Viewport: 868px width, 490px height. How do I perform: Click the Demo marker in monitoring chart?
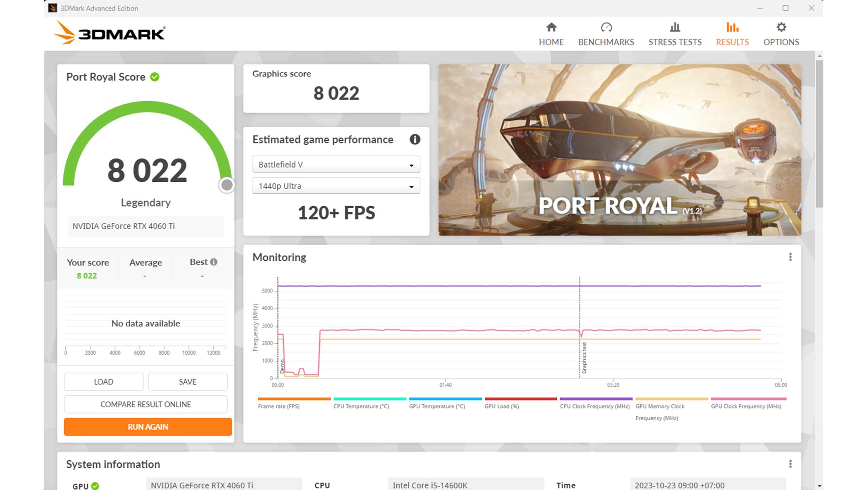(x=282, y=366)
